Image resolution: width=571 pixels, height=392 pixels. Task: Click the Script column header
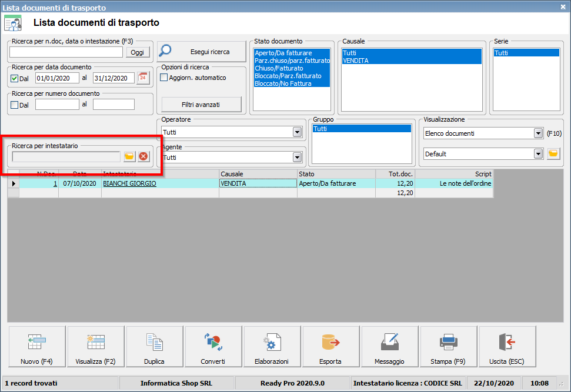pos(454,174)
